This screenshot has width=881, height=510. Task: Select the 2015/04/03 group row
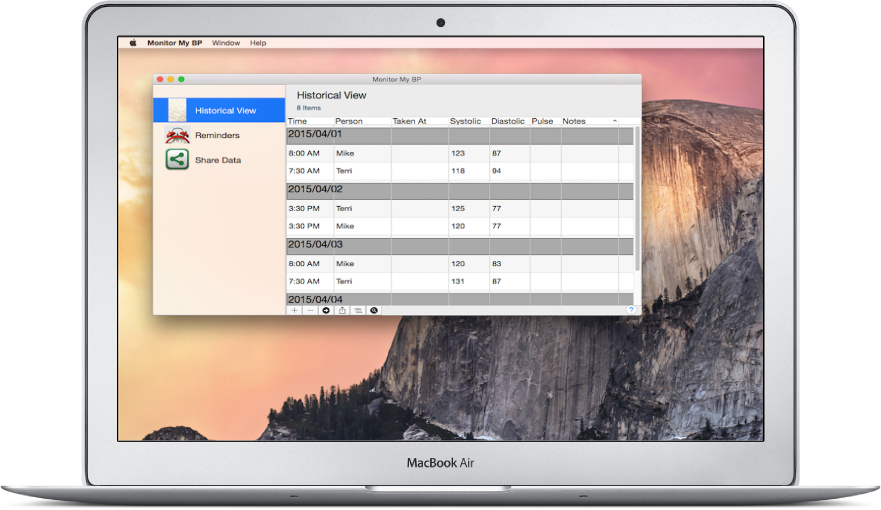(x=460, y=246)
